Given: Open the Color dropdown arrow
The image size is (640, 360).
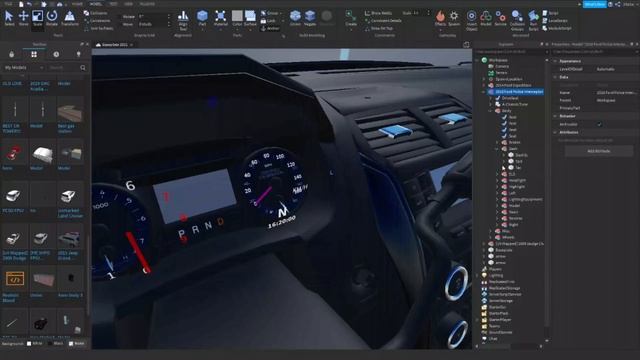Looking at the screenshot, I should pyautogui.click(x=237, y=29).
